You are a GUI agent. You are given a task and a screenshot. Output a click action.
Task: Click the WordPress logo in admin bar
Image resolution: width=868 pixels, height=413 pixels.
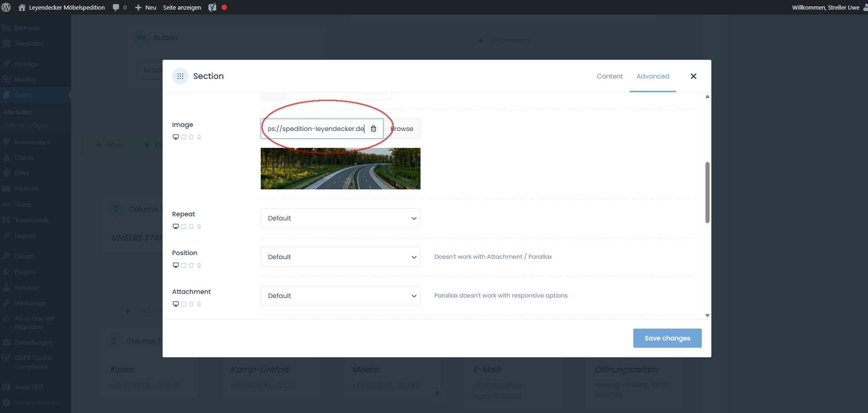pyautogui.click(x=6, y=7)
